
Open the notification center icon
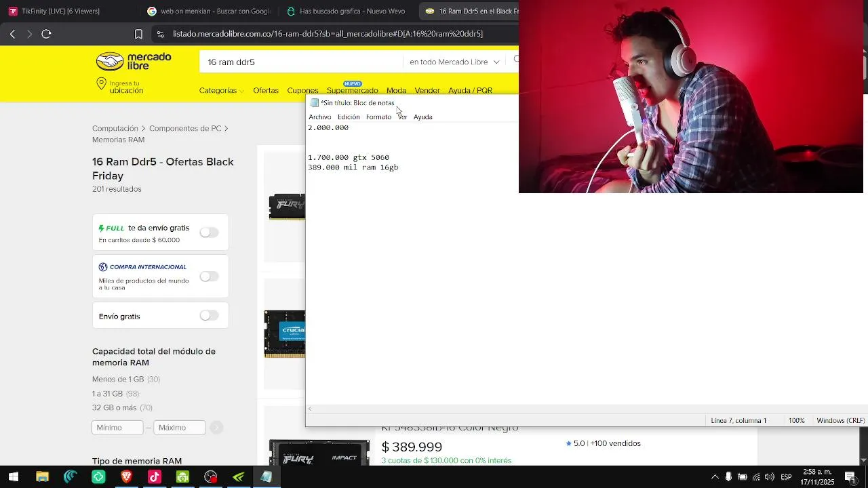pyautogui.click(x=850, y=477)
